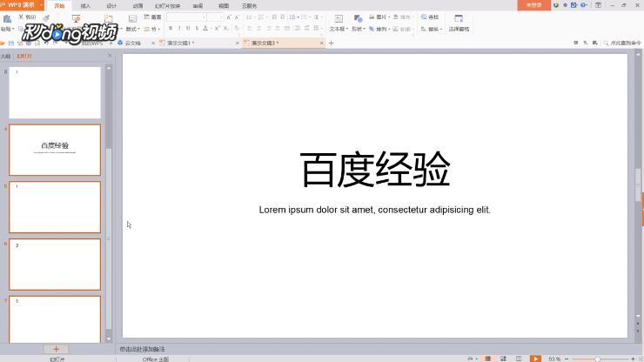Switch to slide sorter view icon
Image resolution: width=644 pixels, height=362 pixels.
(x=504, y=359)
